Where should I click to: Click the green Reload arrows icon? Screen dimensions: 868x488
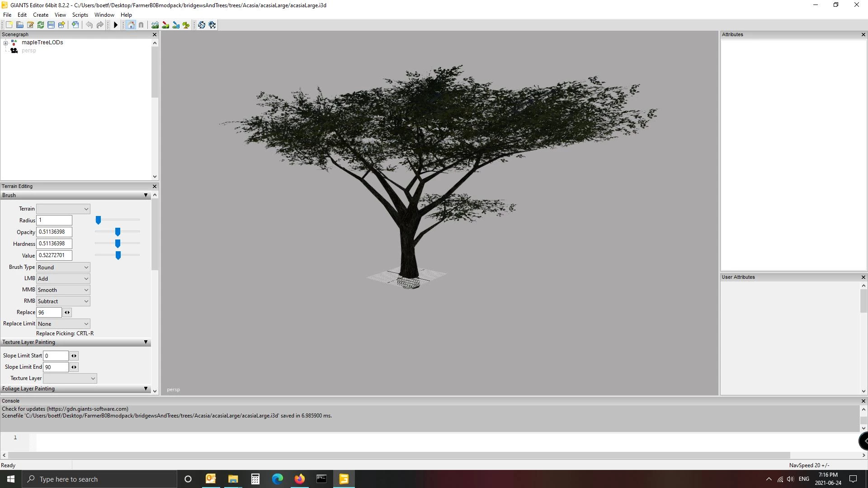41,25
